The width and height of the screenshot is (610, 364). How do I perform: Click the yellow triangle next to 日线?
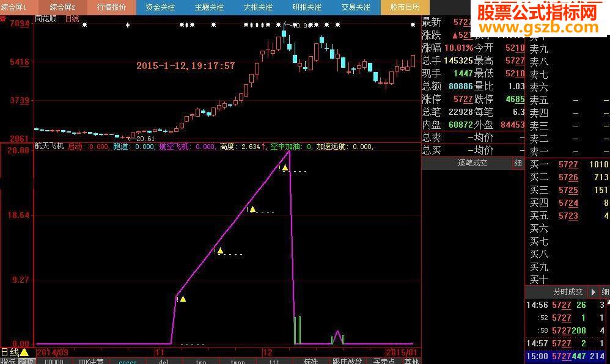[x=24, y=352]
